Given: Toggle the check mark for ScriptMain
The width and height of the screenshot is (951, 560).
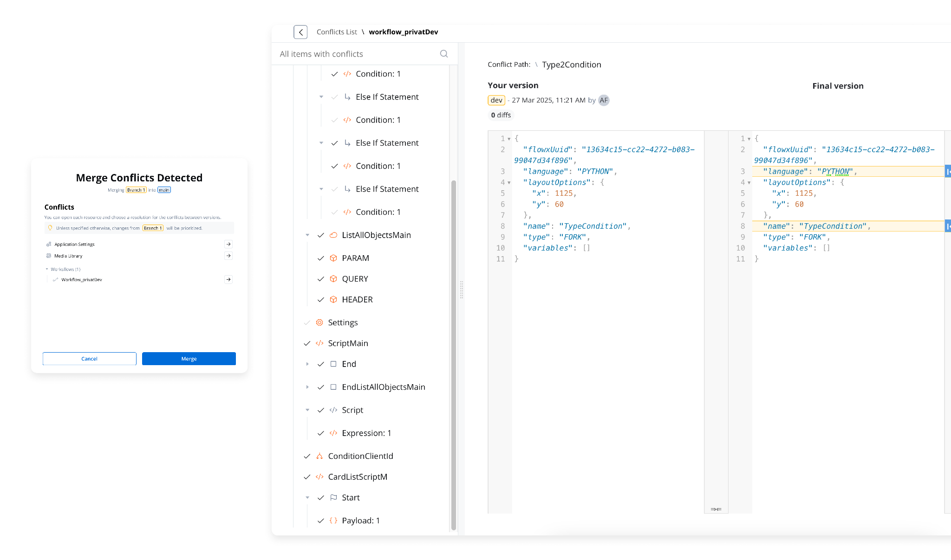Looking at the screenshot, I should 306,343.
